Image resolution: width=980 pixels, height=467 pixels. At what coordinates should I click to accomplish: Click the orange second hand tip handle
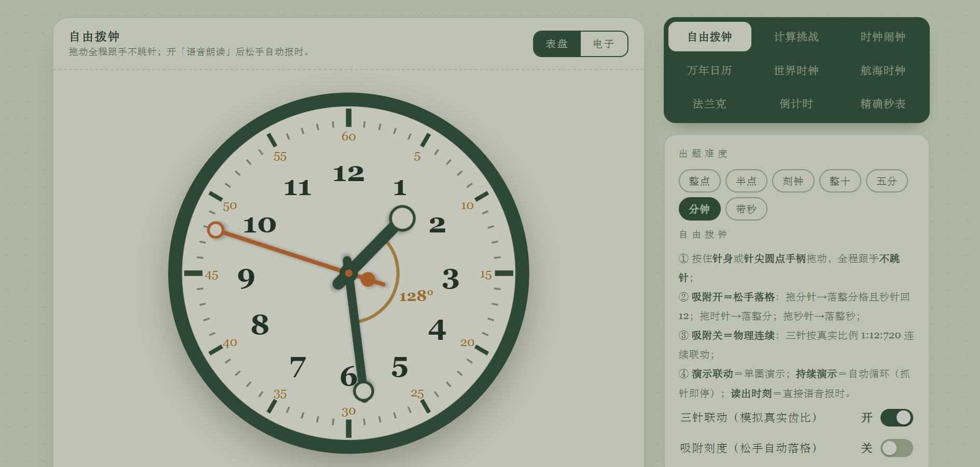click(216, 230)
